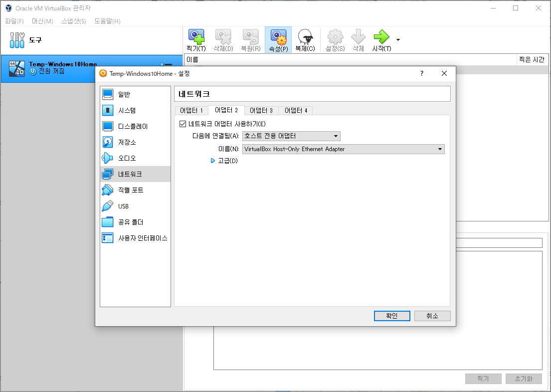Image resolution: width=551 pixels, height=392 pixels.
Task: Click the 속성(P) snapshot properties icon
Action: (278, 40)
